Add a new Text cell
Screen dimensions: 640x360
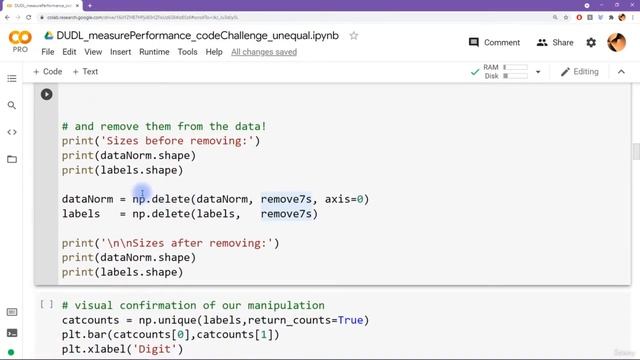pos(85,71)
